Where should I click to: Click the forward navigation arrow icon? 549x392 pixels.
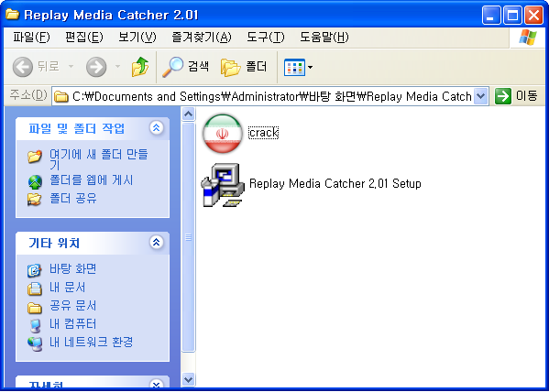click(96, 67)
